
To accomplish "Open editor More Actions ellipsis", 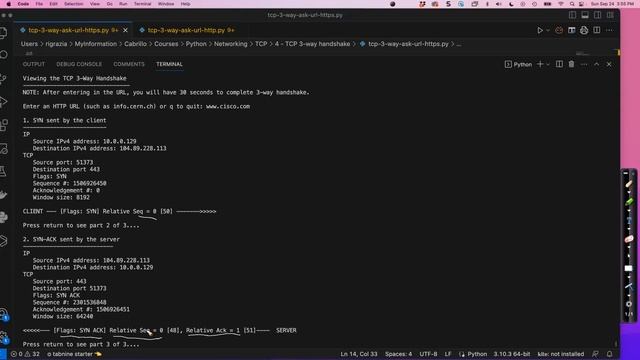I will point(609,30).
